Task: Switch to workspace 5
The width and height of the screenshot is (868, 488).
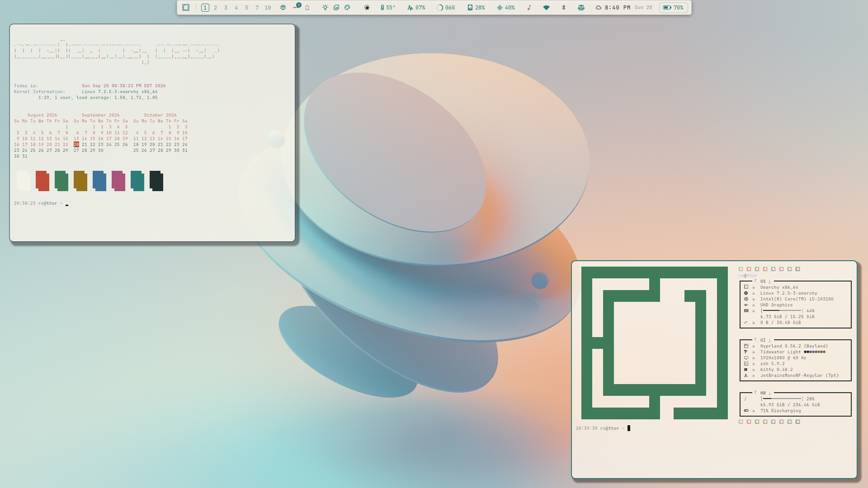Action: [x=247, y=8]
